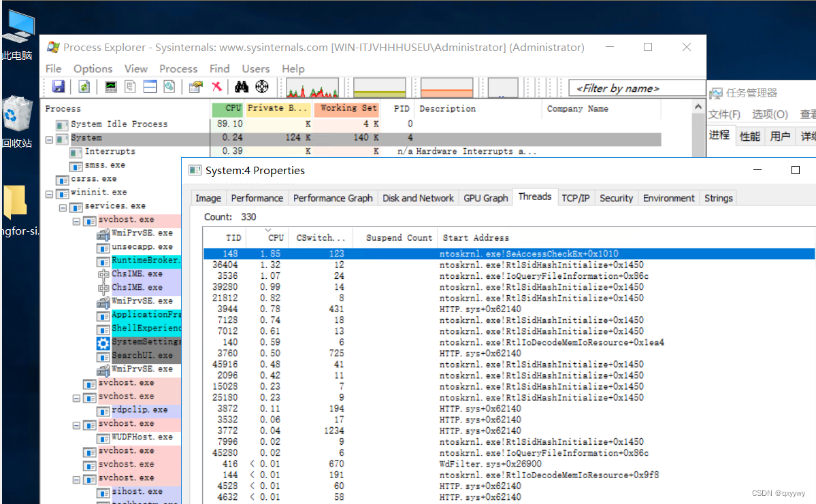Open the Process menu
Screen dimensions: 816x504
coord(178,69)
